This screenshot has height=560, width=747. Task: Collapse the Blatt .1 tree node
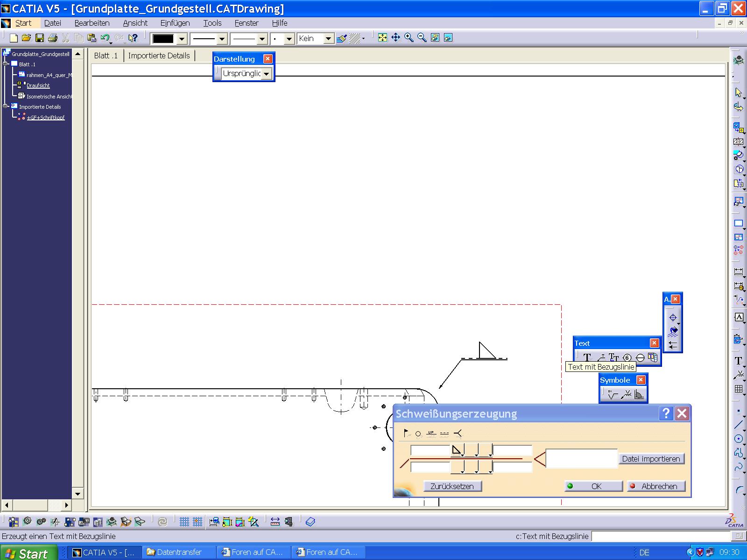[6, 64]
